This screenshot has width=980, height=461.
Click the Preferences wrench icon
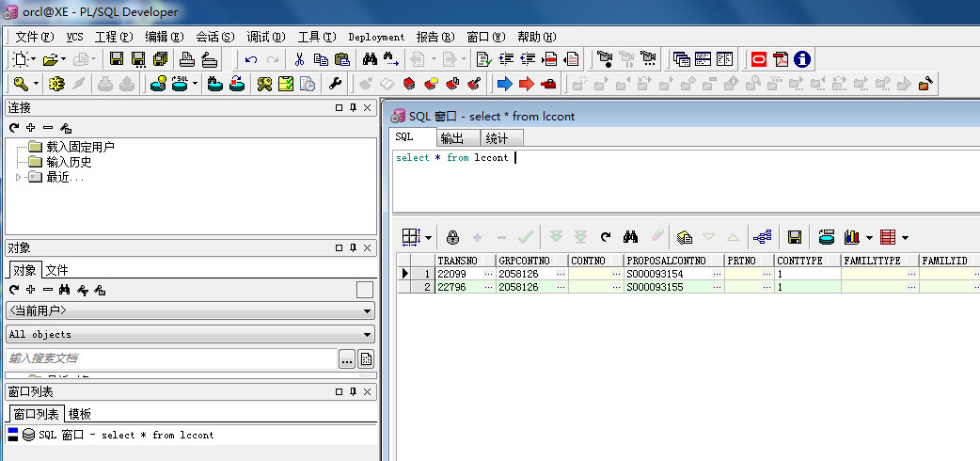[x=335, y=83]
